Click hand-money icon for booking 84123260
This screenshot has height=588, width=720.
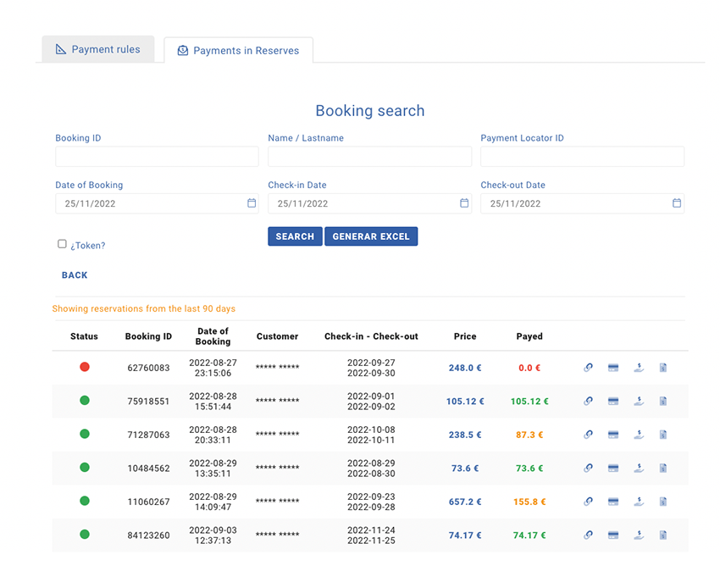(x=639, y=535)
